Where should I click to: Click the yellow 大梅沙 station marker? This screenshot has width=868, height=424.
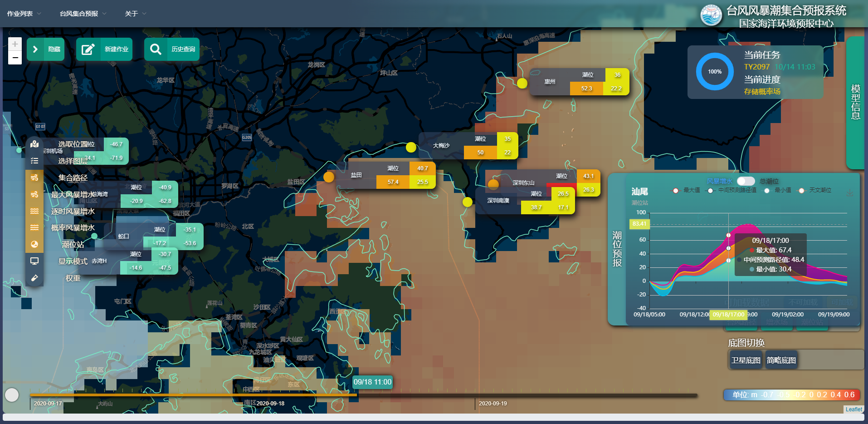pyautogui.click(x=411, y=147)
